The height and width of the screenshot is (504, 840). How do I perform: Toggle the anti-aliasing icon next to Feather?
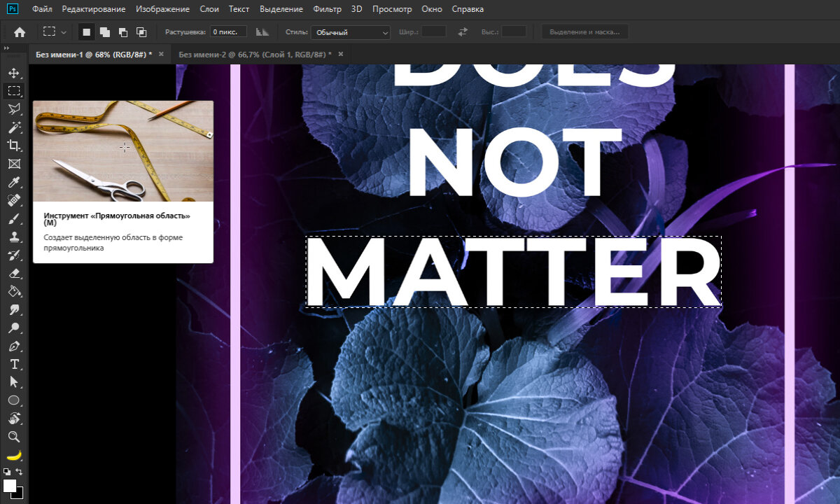point(262,32)
